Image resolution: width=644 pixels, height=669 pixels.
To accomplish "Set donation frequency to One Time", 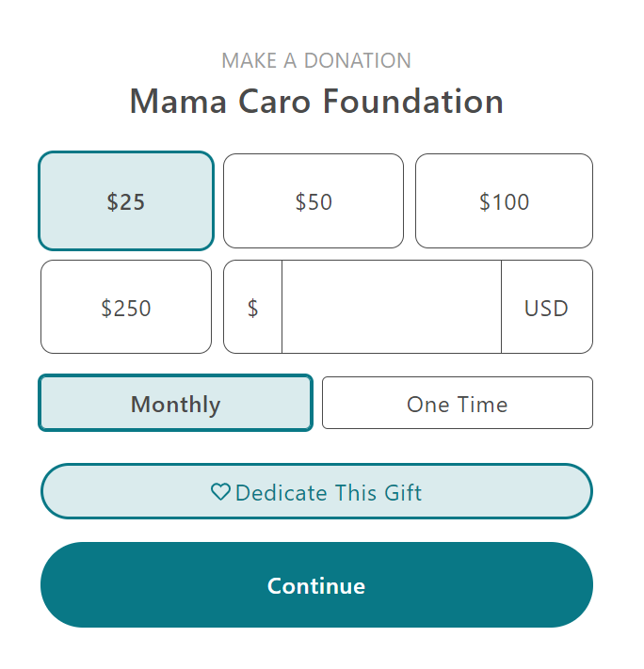I will pyautogui.click(x=457, y=404).
